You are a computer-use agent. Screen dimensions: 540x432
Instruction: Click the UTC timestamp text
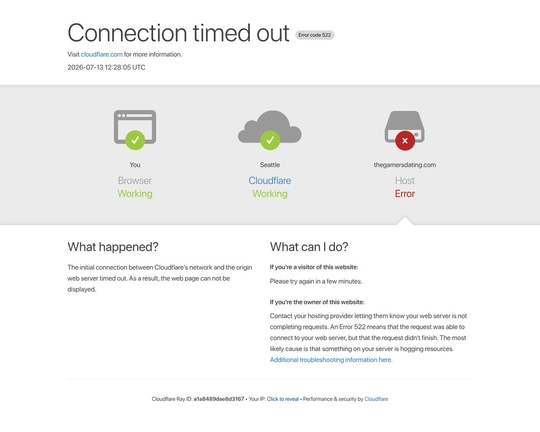coord(106,68)
